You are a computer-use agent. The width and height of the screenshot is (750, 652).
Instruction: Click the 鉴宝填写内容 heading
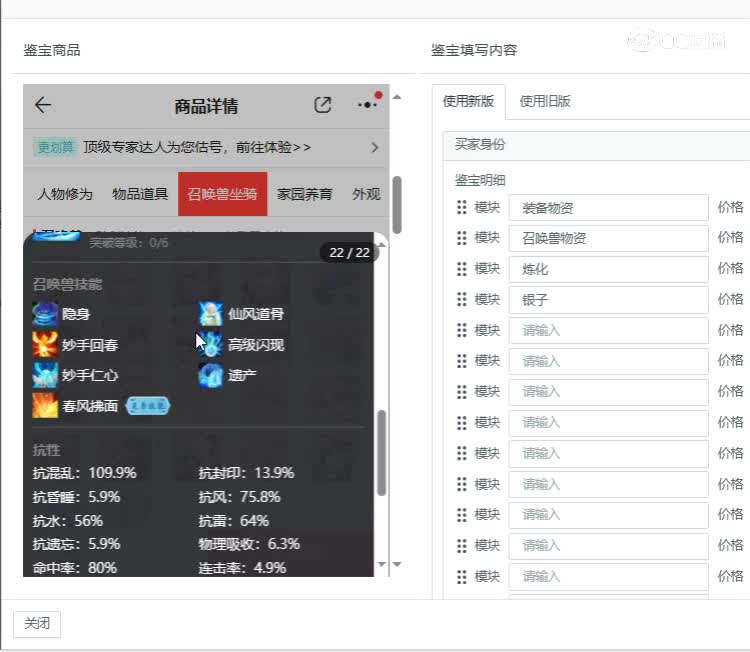pos(474,50)
